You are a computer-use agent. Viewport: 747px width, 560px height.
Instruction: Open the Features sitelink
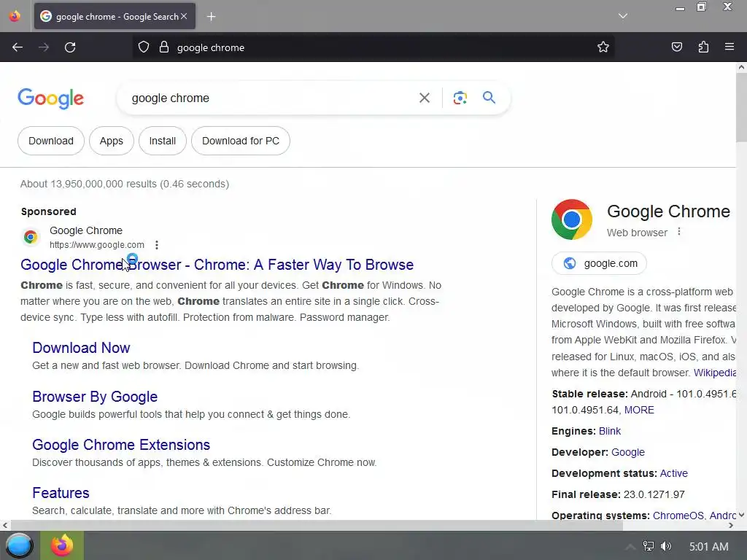[61, 493]
